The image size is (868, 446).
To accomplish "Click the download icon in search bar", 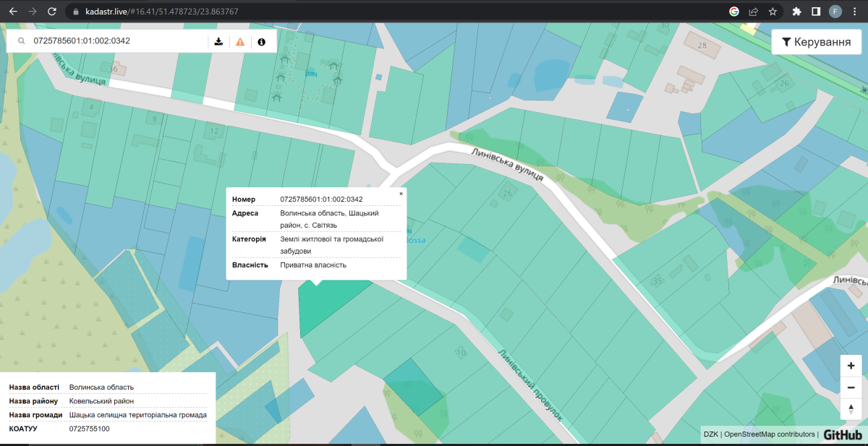I will [x=218, y=41].
